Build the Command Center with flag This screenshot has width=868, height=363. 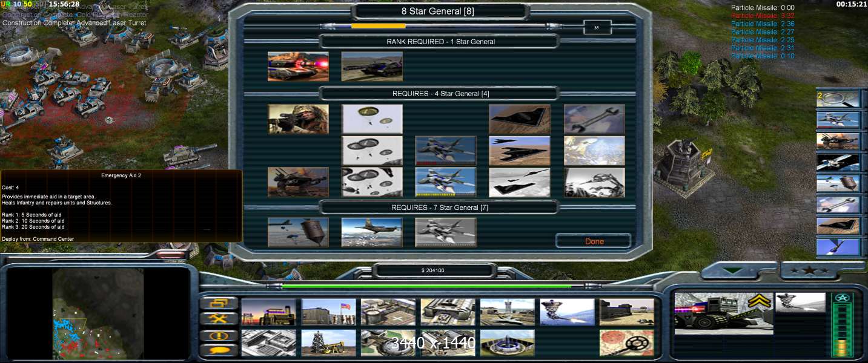point(328,312)
